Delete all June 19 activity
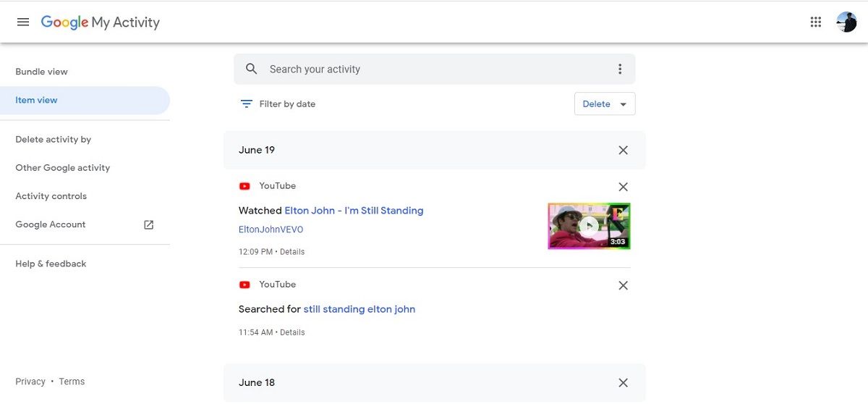The image size is (868, 404). tap(624, 150)
